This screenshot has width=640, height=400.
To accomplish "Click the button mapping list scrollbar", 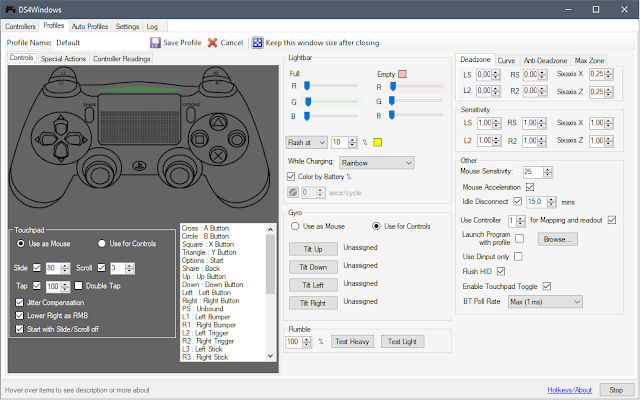I will click(x=270, y=292).
